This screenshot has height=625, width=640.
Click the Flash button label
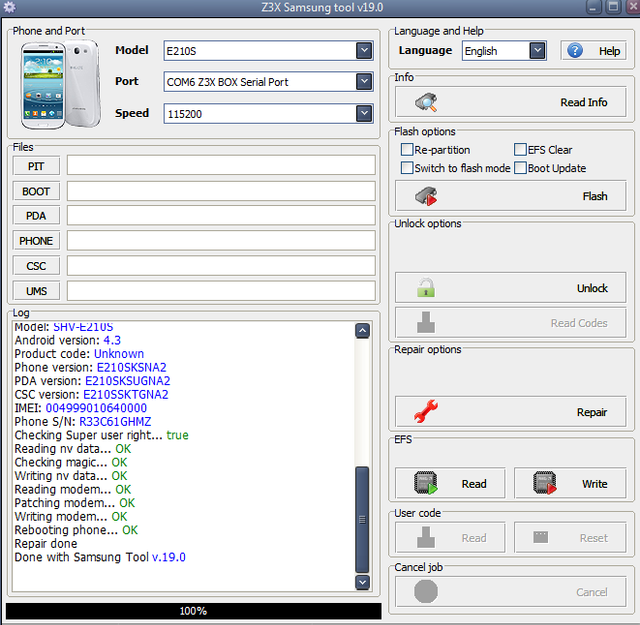pos(595,196)
